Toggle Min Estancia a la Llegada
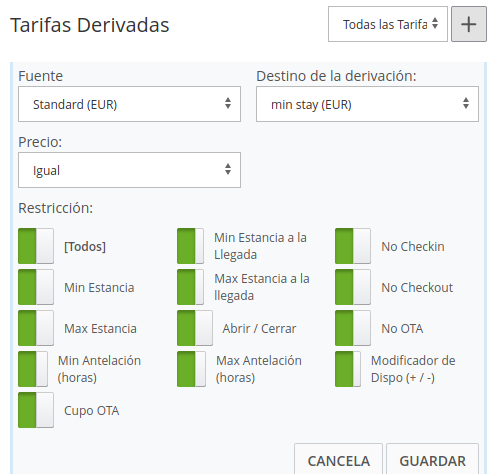 [190, 246]
